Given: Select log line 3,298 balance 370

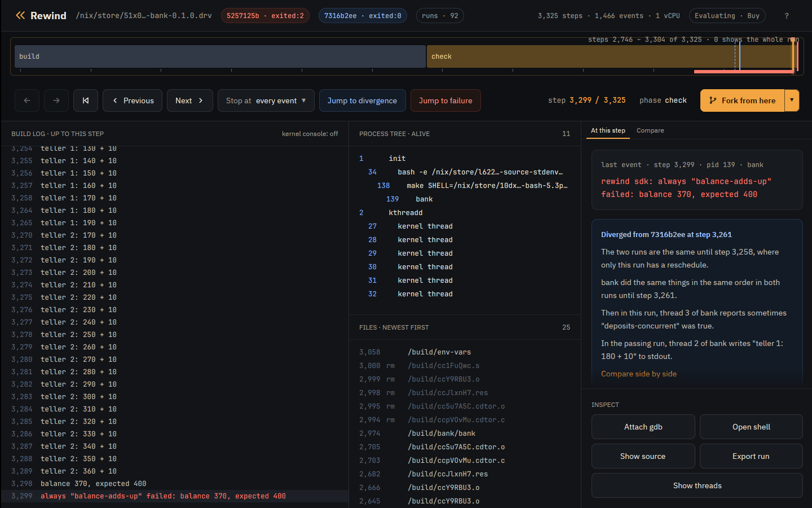Looking at the screenshot, I should coord(175,484).
